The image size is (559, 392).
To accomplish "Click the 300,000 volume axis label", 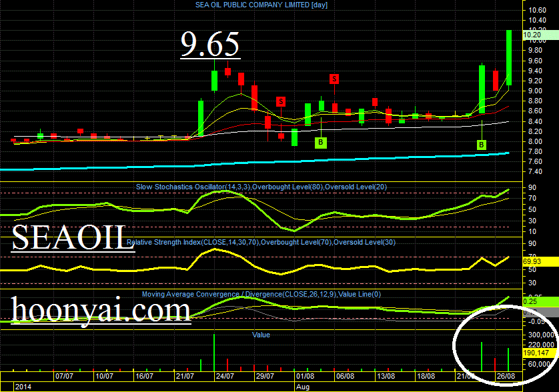I will pyautogui.click(x=542, y=335).
